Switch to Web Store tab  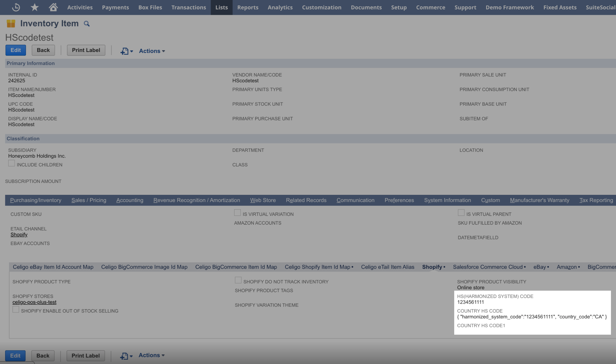(x=263, y=200)
